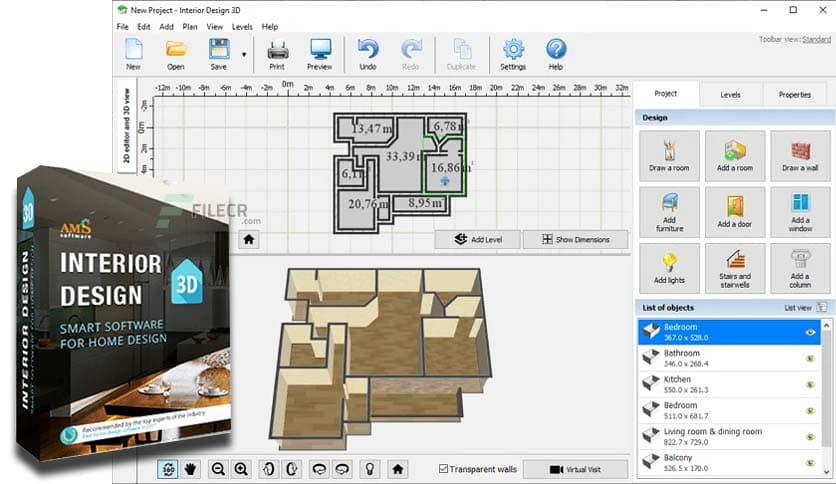Screen dimensions: 836x484
Task: Click the 2D editor and 3D view tab
Action: (x=126, y=125)
